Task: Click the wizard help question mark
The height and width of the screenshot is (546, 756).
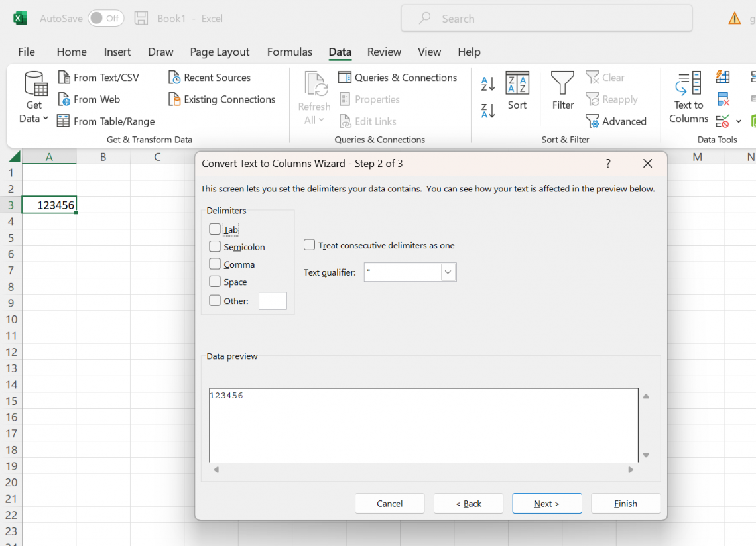Action: click(608, 164)
